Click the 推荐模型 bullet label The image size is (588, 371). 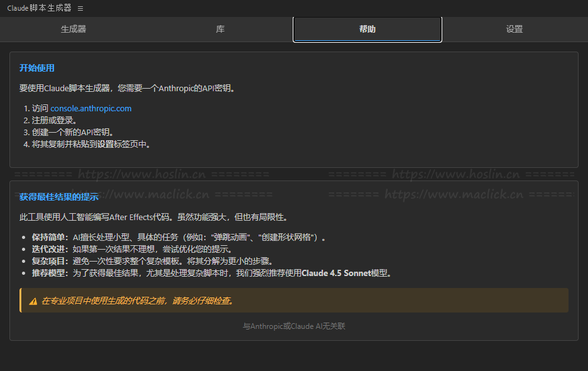click(48, 273)
